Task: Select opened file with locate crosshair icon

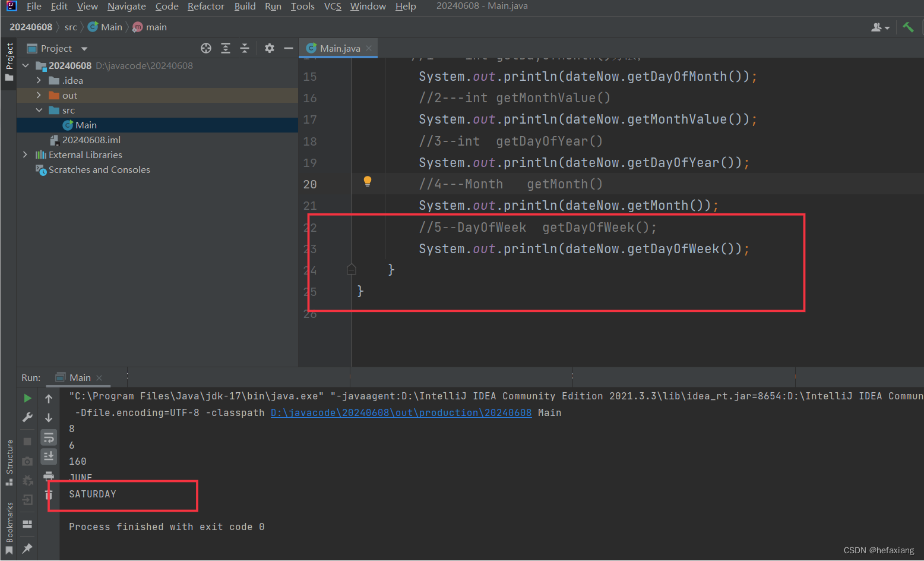Action: click(206, 48)
